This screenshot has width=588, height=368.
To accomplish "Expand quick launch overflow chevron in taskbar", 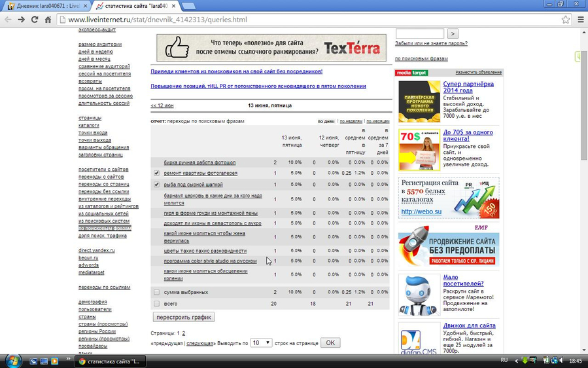I will [68, 359].
